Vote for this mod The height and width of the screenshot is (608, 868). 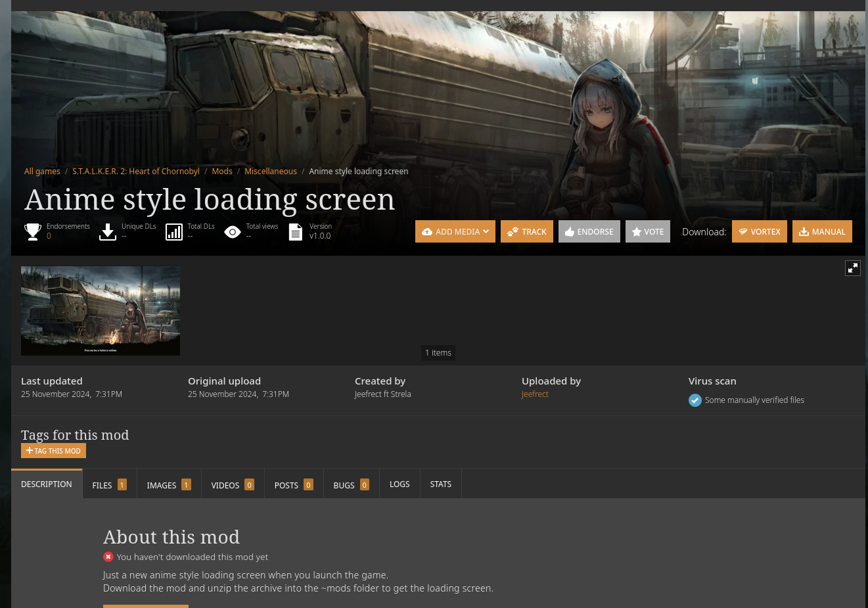point(648,231)
